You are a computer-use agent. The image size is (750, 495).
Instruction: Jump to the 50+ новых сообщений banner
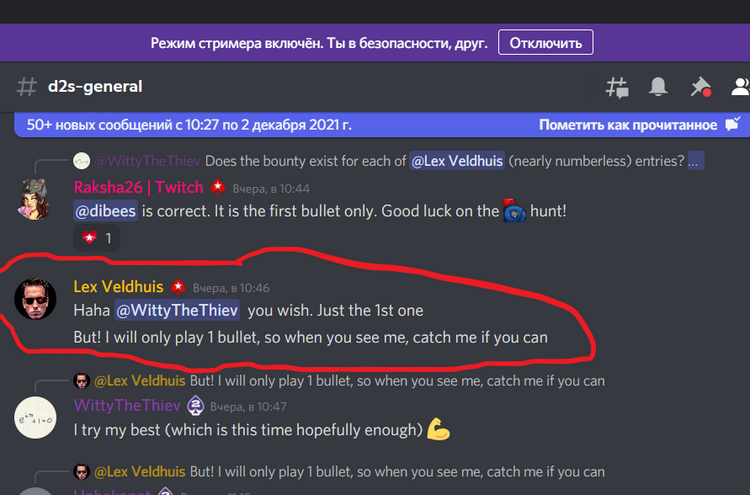[189, 125]
